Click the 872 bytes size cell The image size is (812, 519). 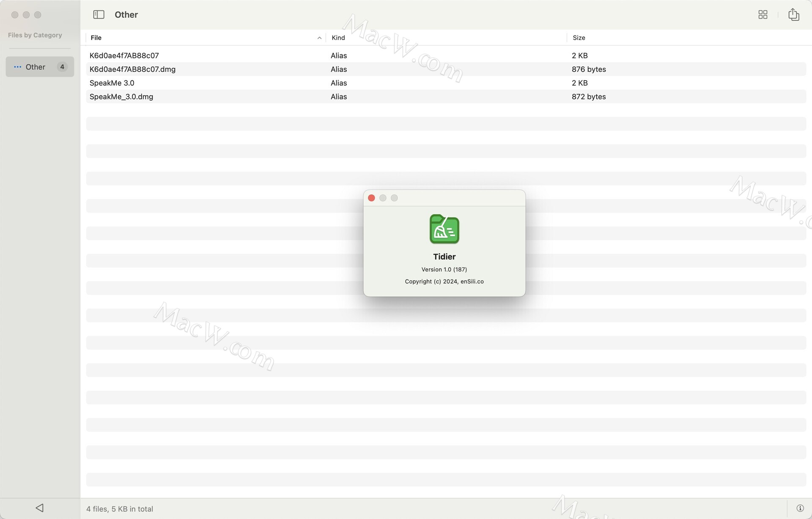coord(589,97)
